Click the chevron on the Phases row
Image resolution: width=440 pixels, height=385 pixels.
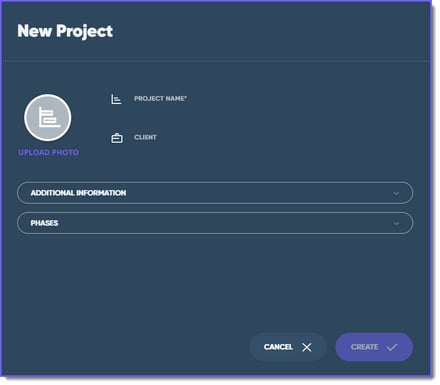click(x=396, y=223)
